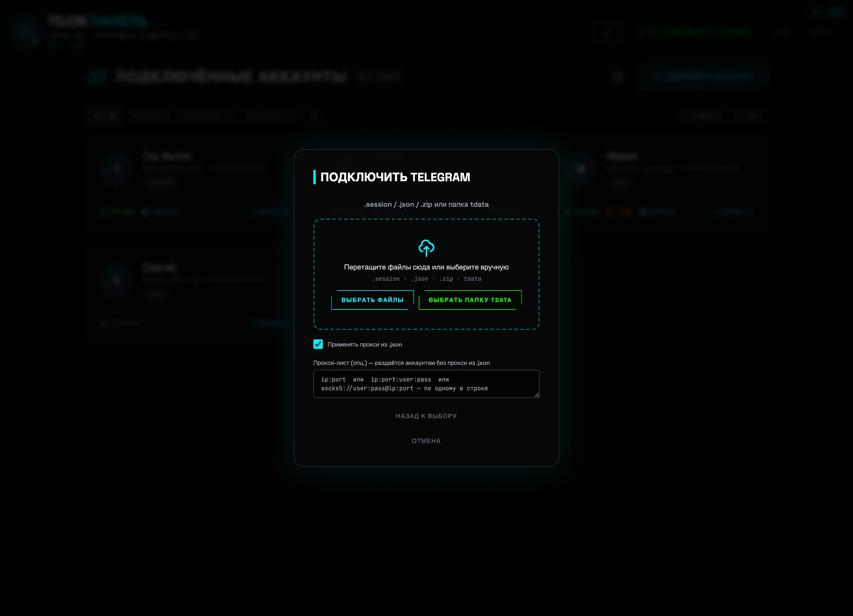Click the cloud upload icon
The width and height of the screenshot is (853, 616).
426,248
